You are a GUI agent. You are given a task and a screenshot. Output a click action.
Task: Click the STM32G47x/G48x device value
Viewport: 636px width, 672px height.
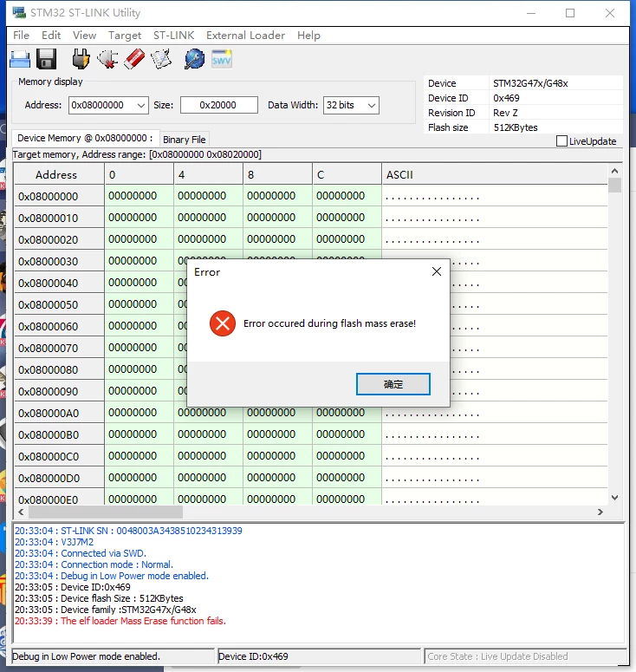(x=530, y=83)
